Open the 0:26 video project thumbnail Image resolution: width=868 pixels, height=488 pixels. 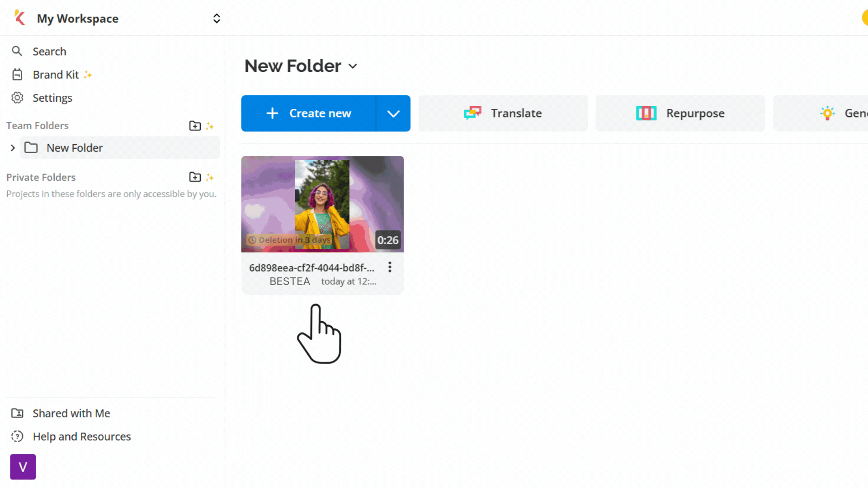point(322,204)
